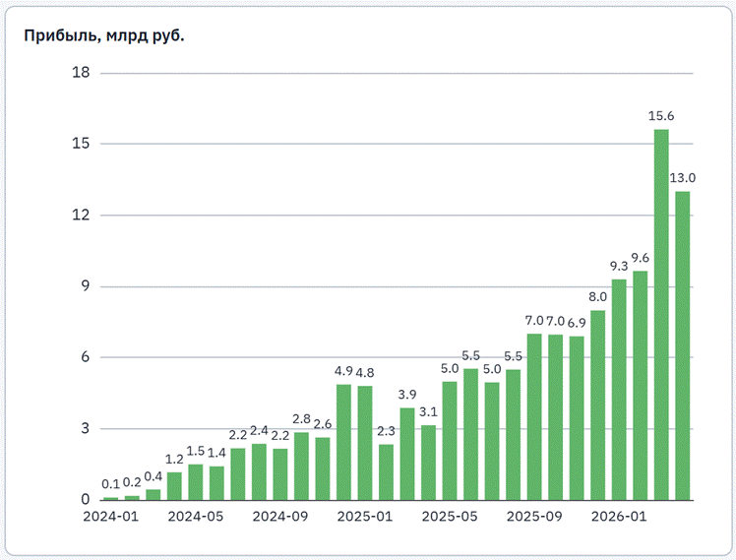The height and width of the screenshot is (560, 736).
Task: Click the x-axis label 2024-01
Action: tap(111, 517)
